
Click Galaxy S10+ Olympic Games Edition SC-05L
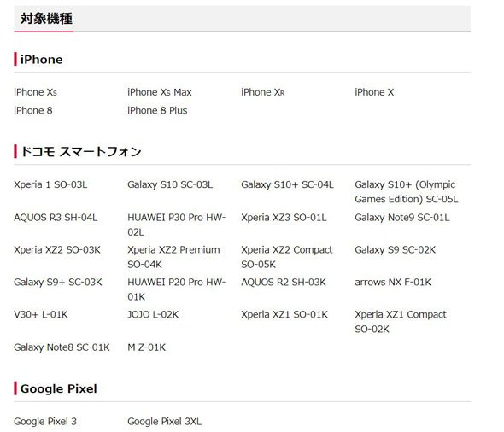click(407, 192)
